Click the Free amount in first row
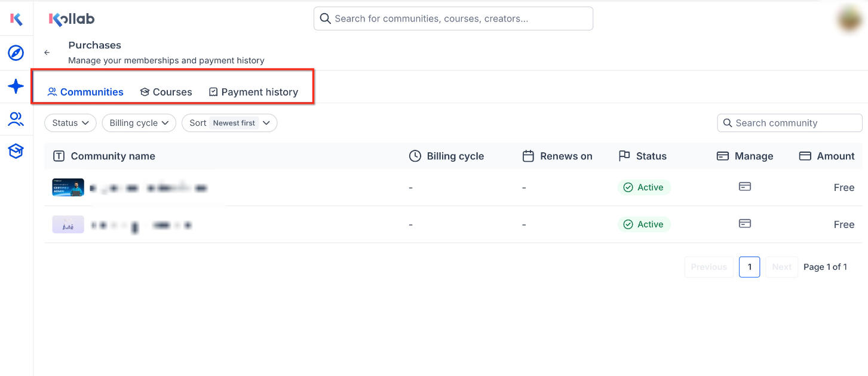Screen dimensions: 868x376 844,187
